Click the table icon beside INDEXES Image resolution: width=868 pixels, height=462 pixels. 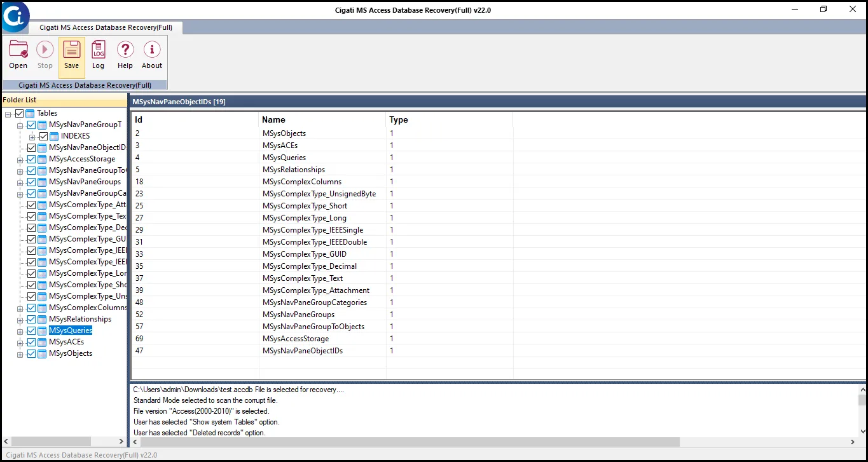pos(54,136)
